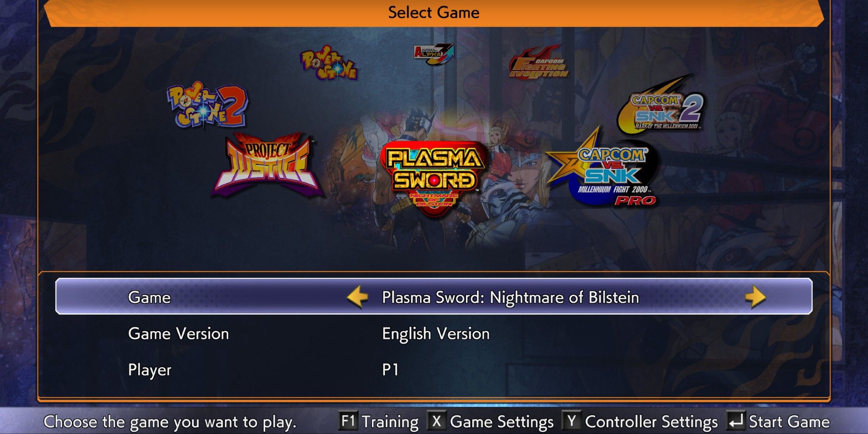This screenshot has height=434, width=868.
Task: Click the Plasma Sword game title text
Action: click(x=510, y=297)
